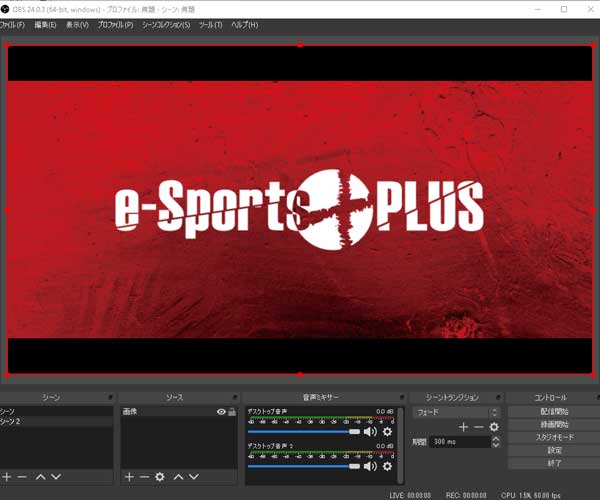Click the bottom-center red resize handle in preview
Image resolution: width=600 pixels, height=500 pixels.
coord(300,375)
